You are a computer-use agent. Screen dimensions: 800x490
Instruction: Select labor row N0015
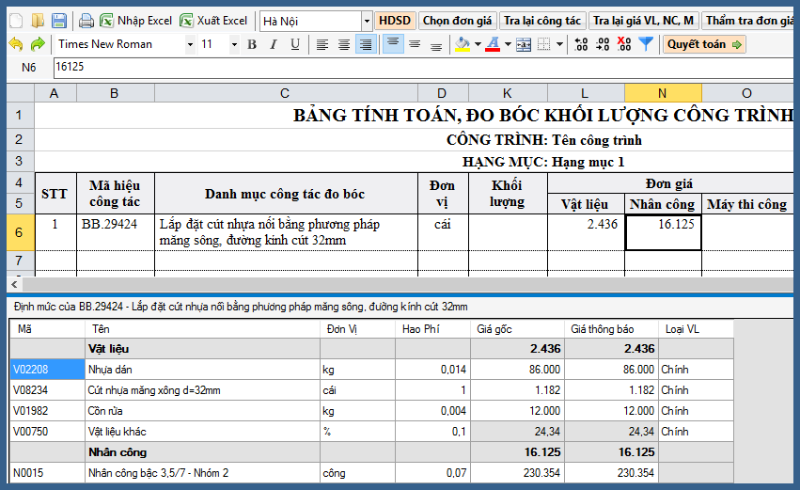(371, 473)
